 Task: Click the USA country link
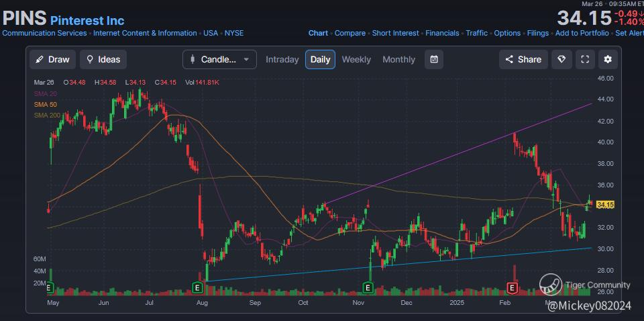point(211,34)
